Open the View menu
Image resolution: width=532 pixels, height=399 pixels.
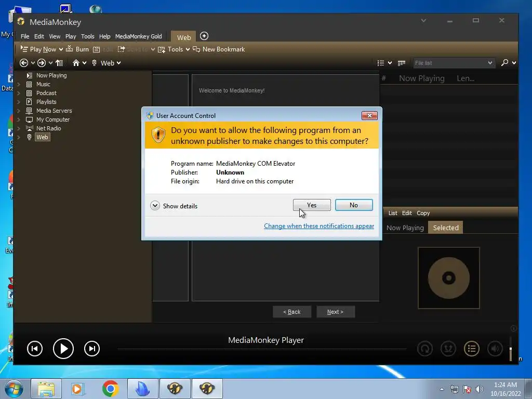[54, 36]
